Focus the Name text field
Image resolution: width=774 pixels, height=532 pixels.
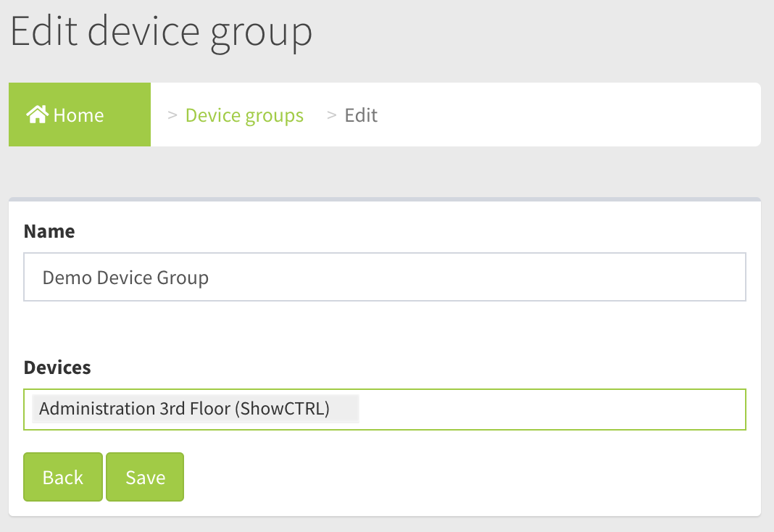tap(384, 277)
